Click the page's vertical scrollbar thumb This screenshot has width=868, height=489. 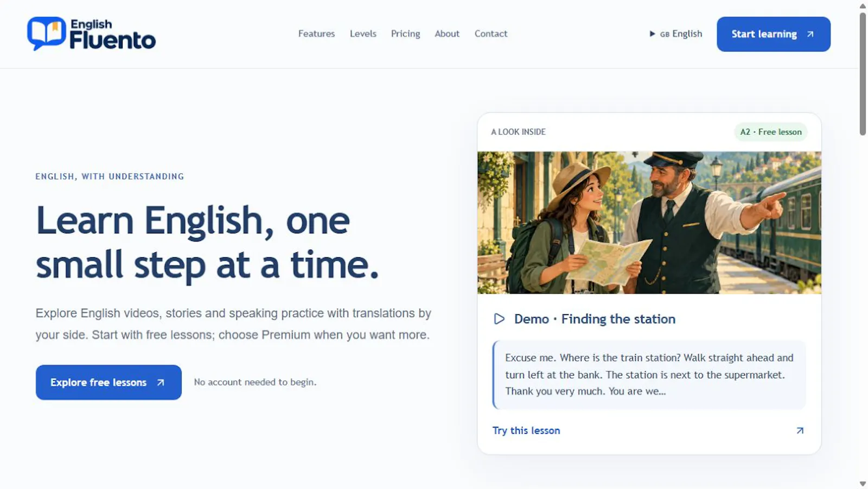(x=863, y=74)
